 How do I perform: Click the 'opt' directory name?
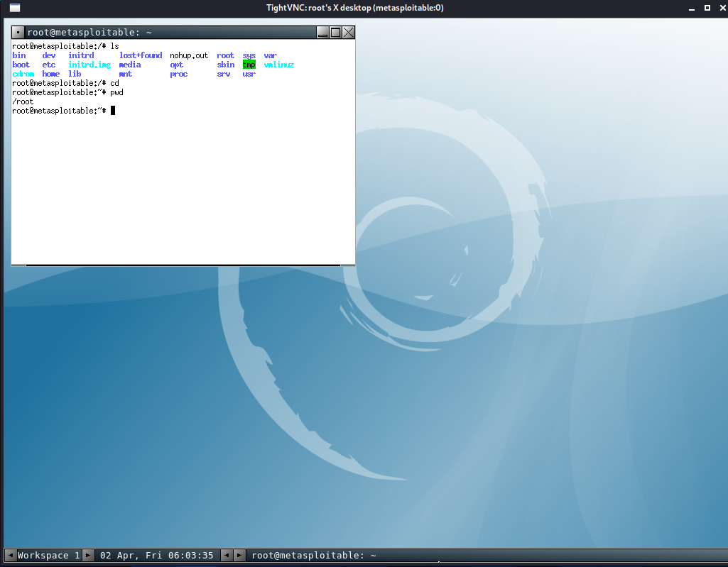coord(176,65)
